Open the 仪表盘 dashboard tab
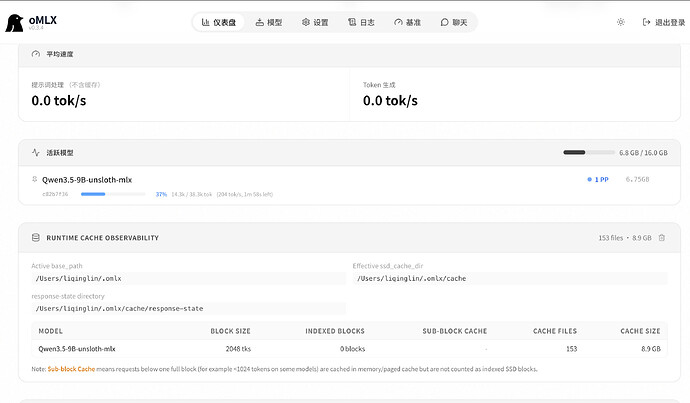The width and height of the screenshot is (690, 403). coord(218,22)
